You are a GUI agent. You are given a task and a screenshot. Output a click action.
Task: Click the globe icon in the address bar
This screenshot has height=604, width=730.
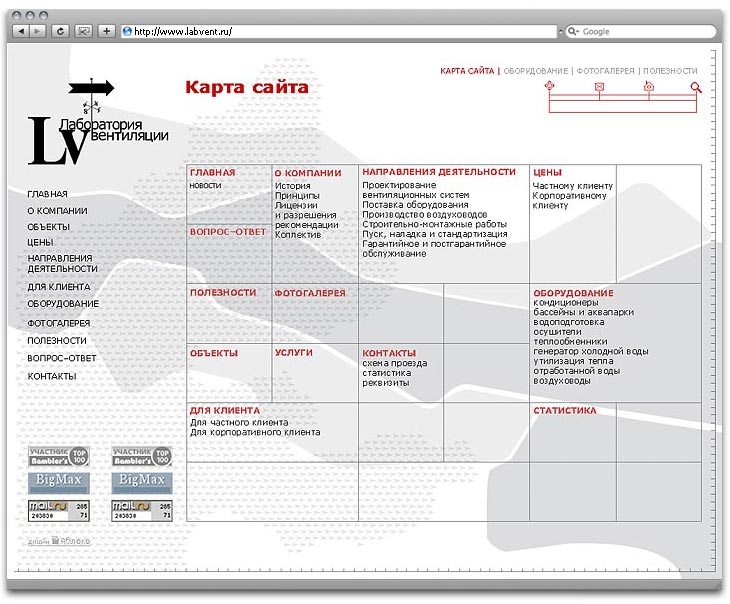[127, 31]
